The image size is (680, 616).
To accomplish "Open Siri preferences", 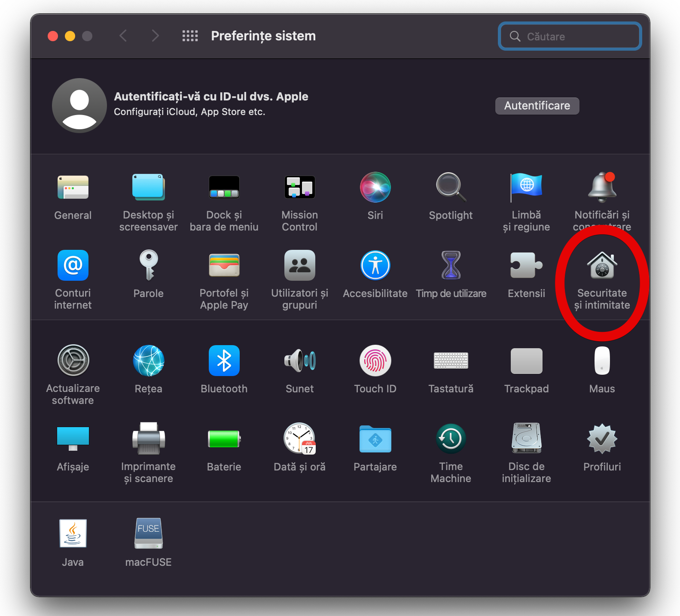I will 375,188.
